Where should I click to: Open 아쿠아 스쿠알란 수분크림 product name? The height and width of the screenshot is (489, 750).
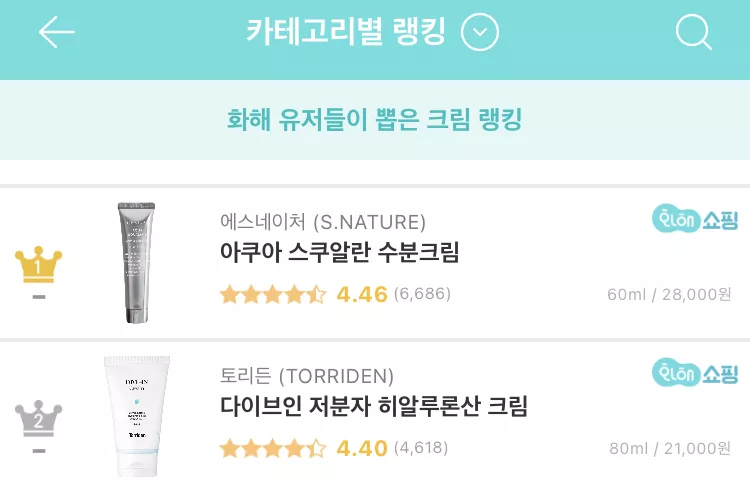(x=339, y=253)
